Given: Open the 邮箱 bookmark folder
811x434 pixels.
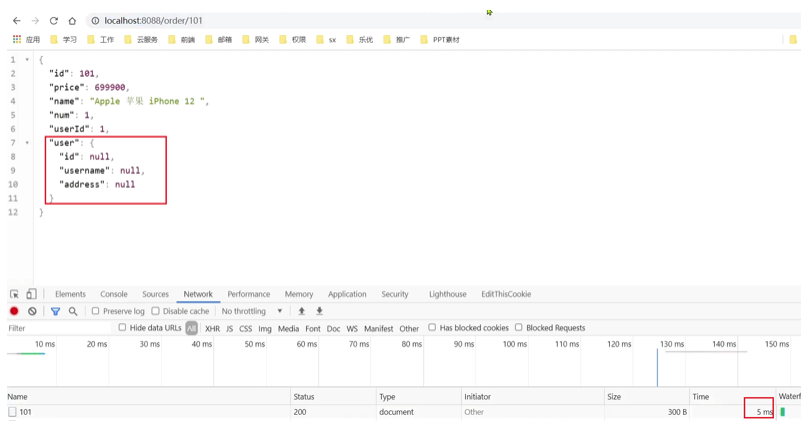Looking at the screenshot, I should 218,39.
